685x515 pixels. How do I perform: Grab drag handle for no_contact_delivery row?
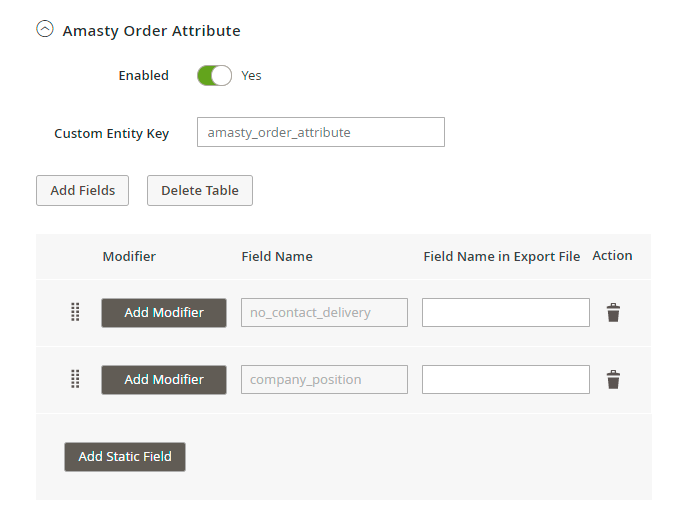tap(75, 313)
